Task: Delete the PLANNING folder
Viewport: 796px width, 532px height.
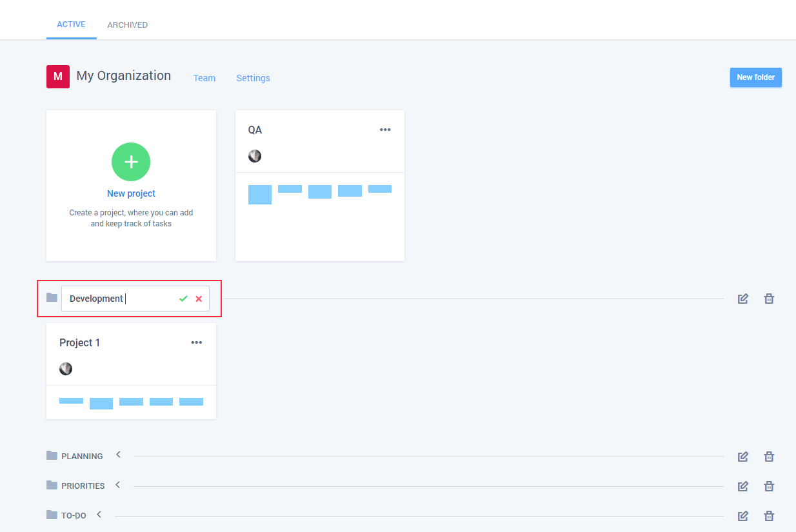Action: tap(769, 457)
